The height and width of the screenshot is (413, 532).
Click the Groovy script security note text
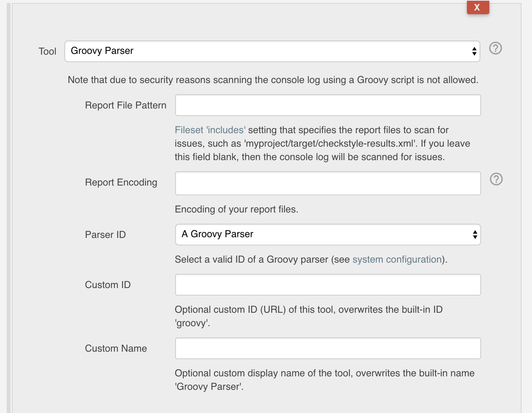pyautogui.click(x=273, y=80)
